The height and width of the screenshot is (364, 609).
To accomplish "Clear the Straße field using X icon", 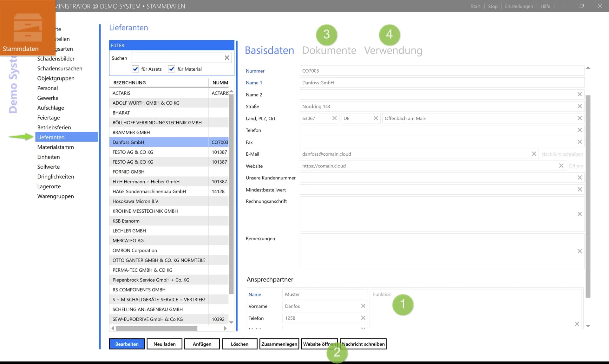I will click(x=580, y=106).
